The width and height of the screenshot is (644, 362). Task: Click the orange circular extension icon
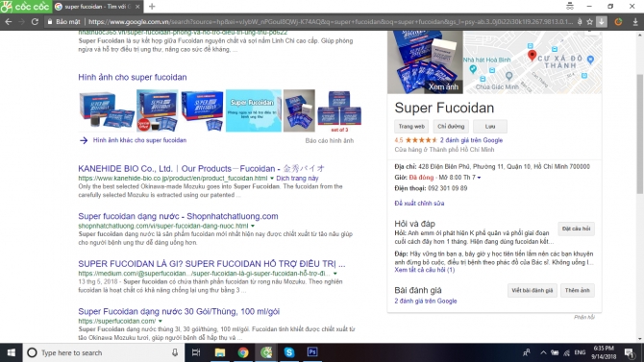point(618,22)
